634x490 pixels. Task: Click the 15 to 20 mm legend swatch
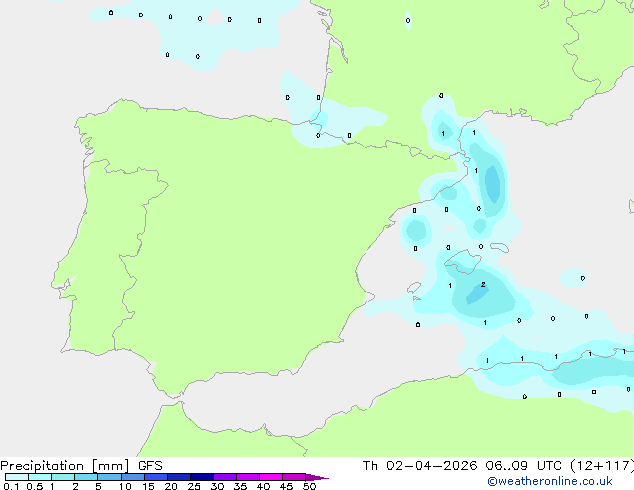[156, 477]
